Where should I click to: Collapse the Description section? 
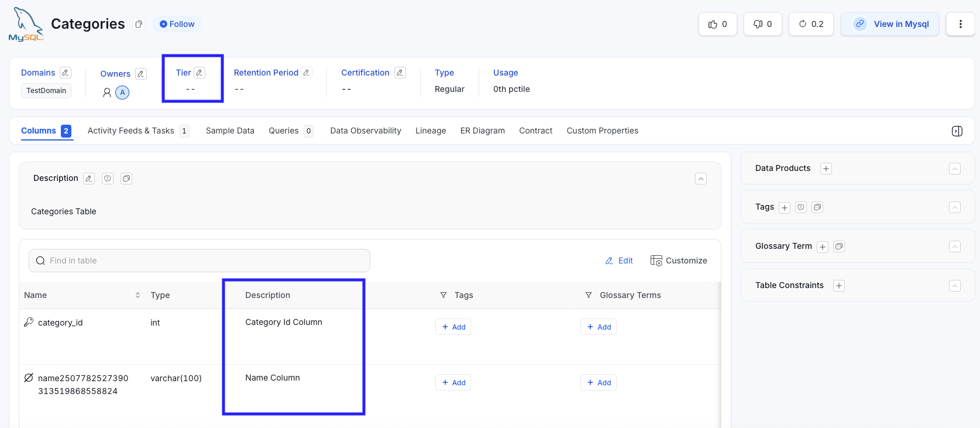point(701,179)
